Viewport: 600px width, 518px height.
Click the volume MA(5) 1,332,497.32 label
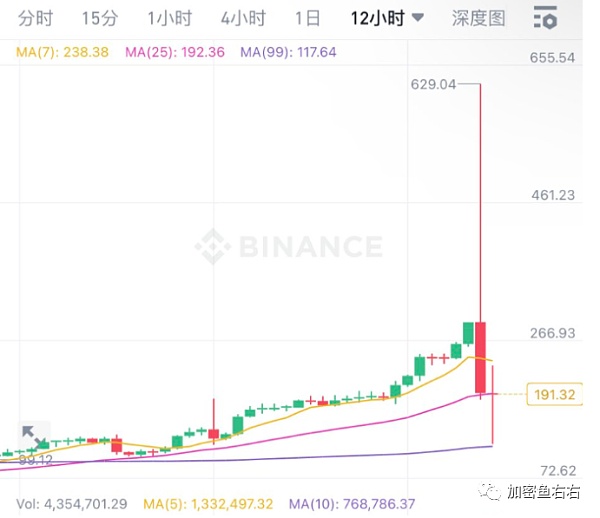tap(208, 503)
